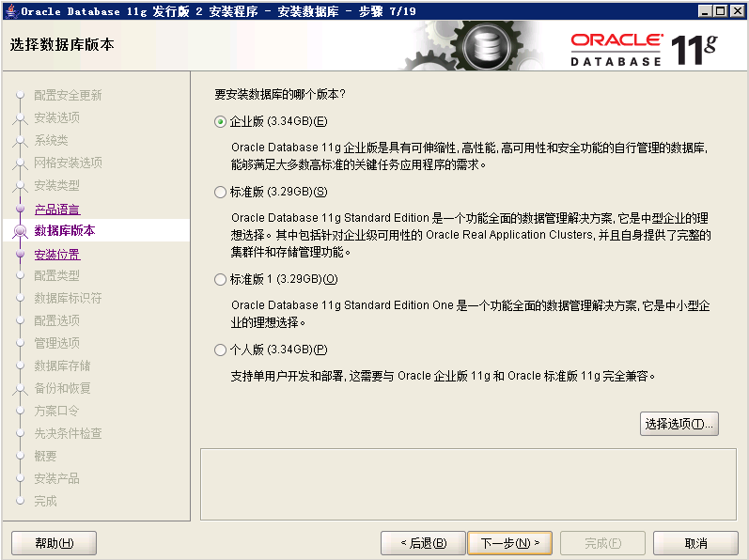Click the 安装类型 step label
The width and height of the screenshot is (749, 560).
tap(56, 185)
